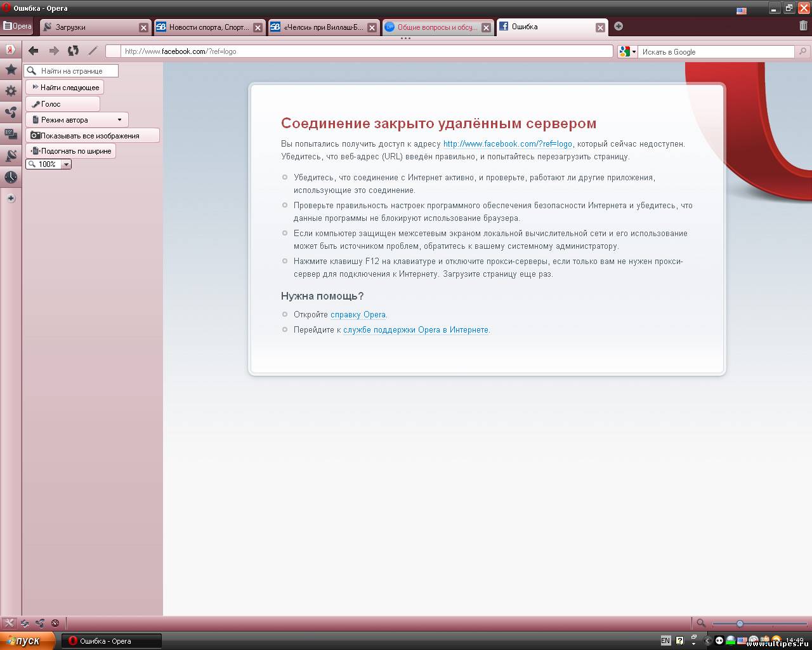Click the new tab plus button
Viewport: 812px width, 650px height.
(x=619, y=26)
